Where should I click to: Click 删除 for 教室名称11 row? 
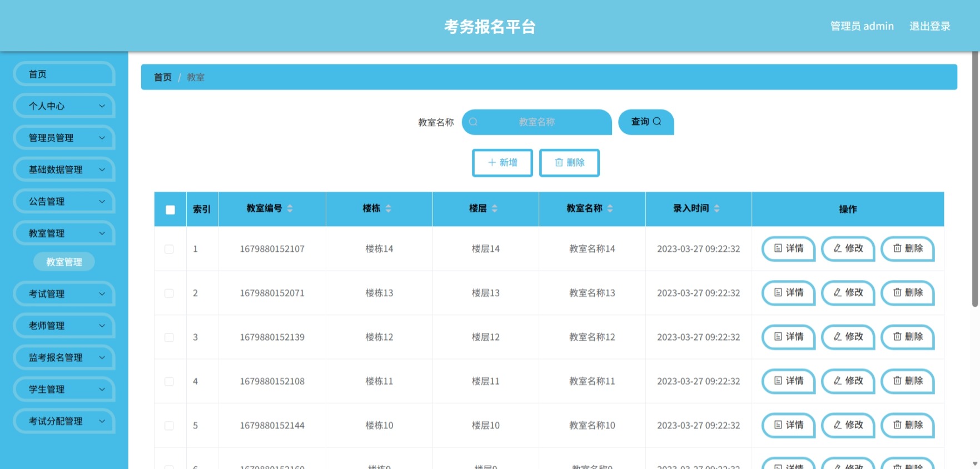pyautogui.click(x=908, y=381)
